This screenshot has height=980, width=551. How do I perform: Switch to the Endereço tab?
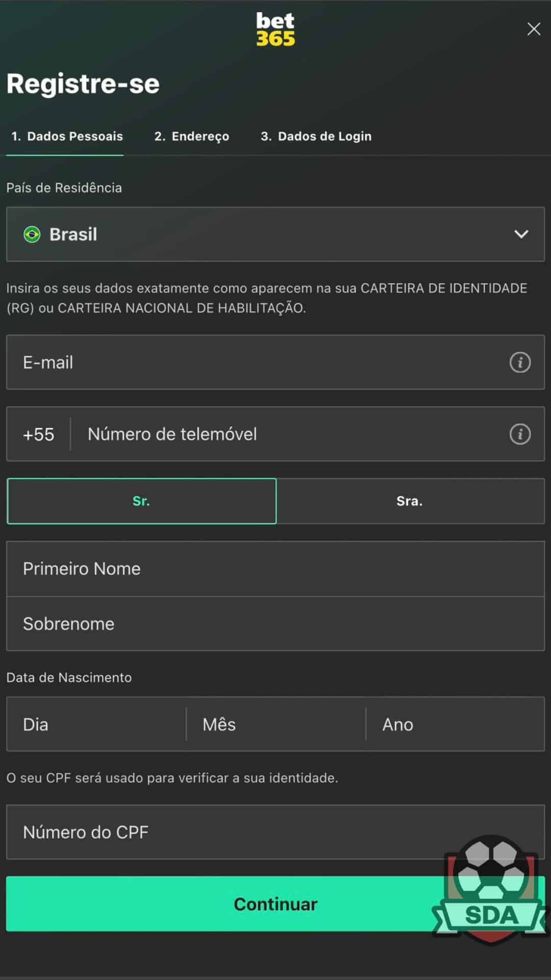[x=192, y=136]
